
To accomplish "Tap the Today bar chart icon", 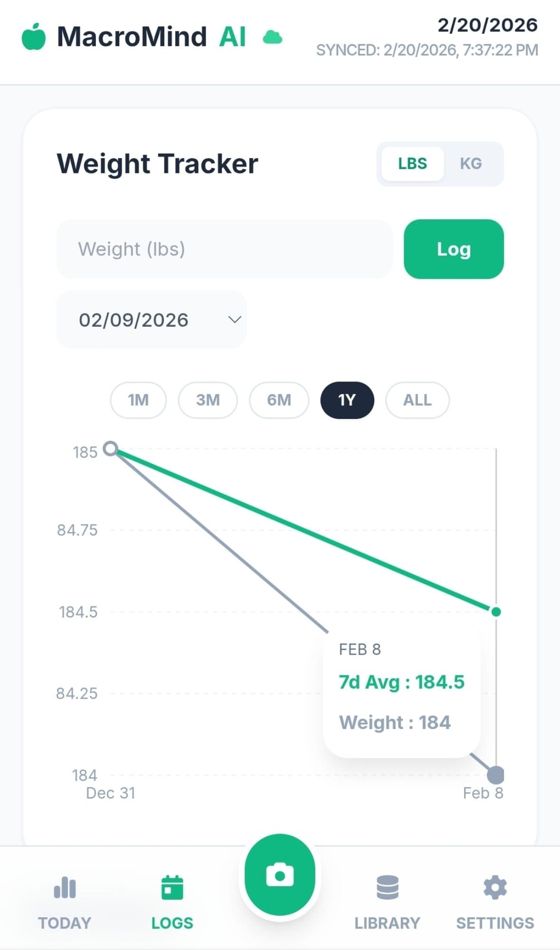I will (x=65, y=887).
